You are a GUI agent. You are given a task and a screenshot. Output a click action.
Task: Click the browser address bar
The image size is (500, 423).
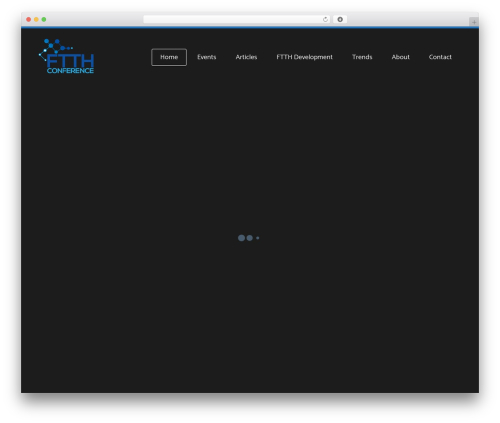click(237, 19)
